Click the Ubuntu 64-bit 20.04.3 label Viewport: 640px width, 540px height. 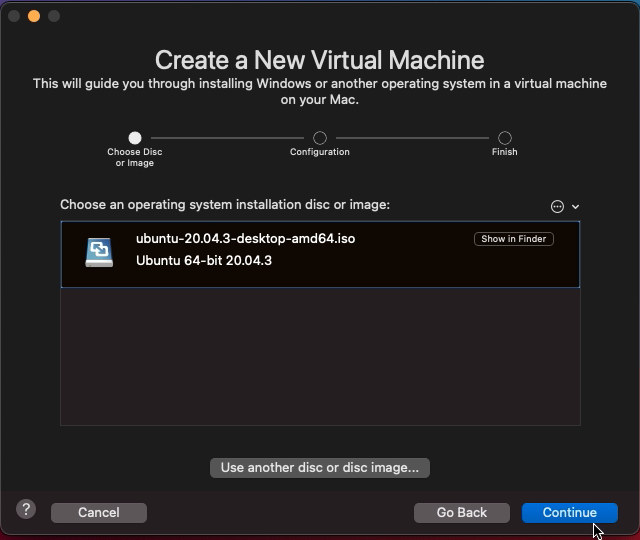pyautogui.click(x=204, y=260)
